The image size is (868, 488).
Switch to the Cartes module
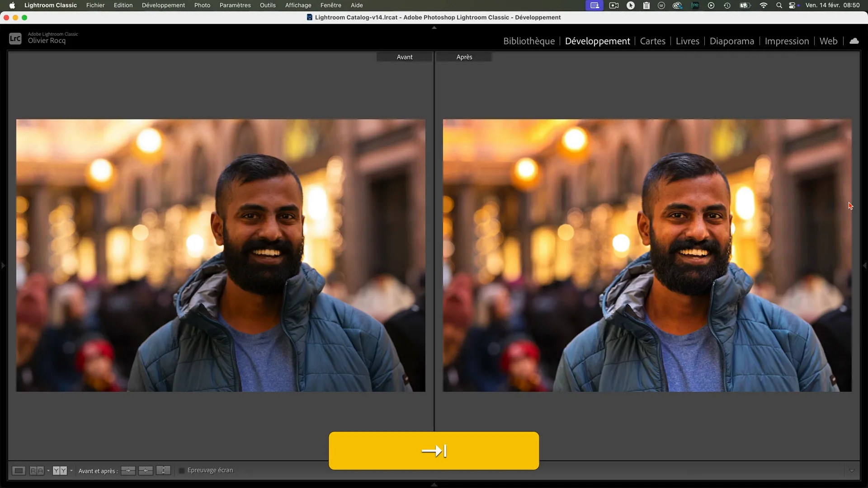pos(652,41)
